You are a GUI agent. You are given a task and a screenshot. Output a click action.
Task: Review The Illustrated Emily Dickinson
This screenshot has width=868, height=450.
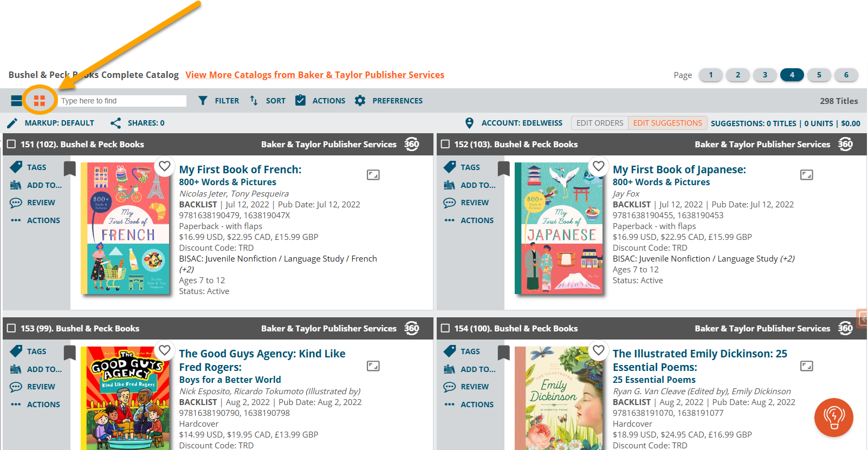tap(466, 387)
